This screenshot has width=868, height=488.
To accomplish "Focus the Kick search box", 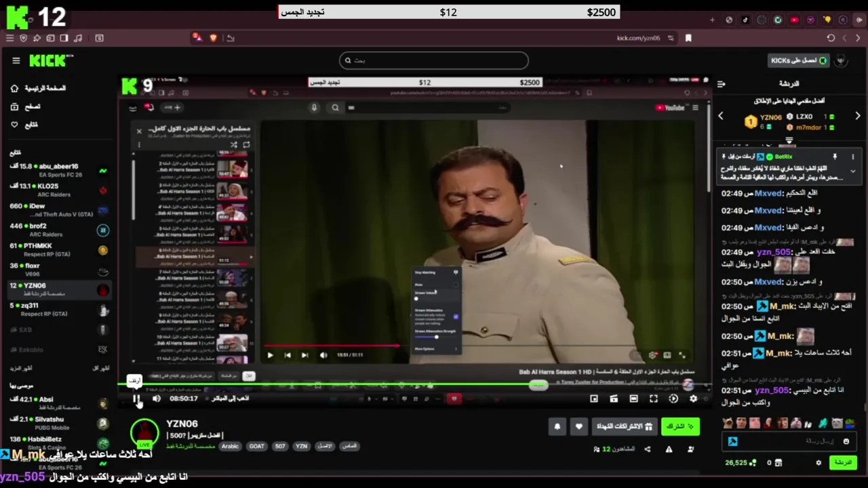I will [x=433, y=60].
